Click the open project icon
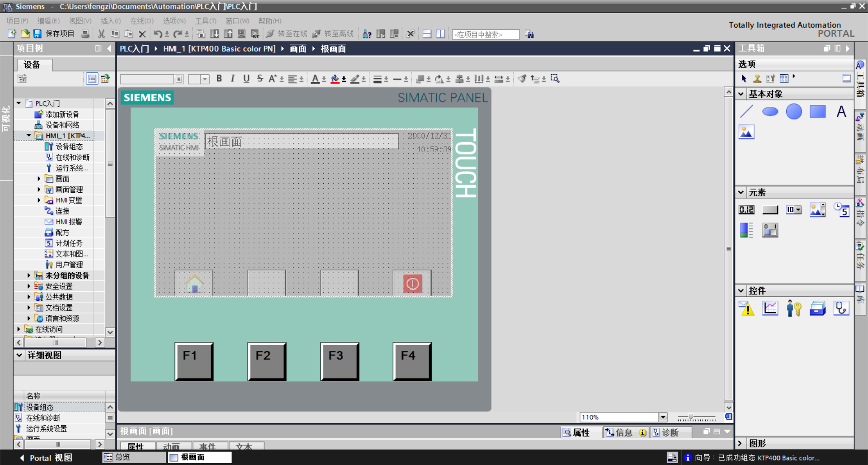The width and height of the screenshot is (868, 465). pyautogui.click(x=25, y=33)
